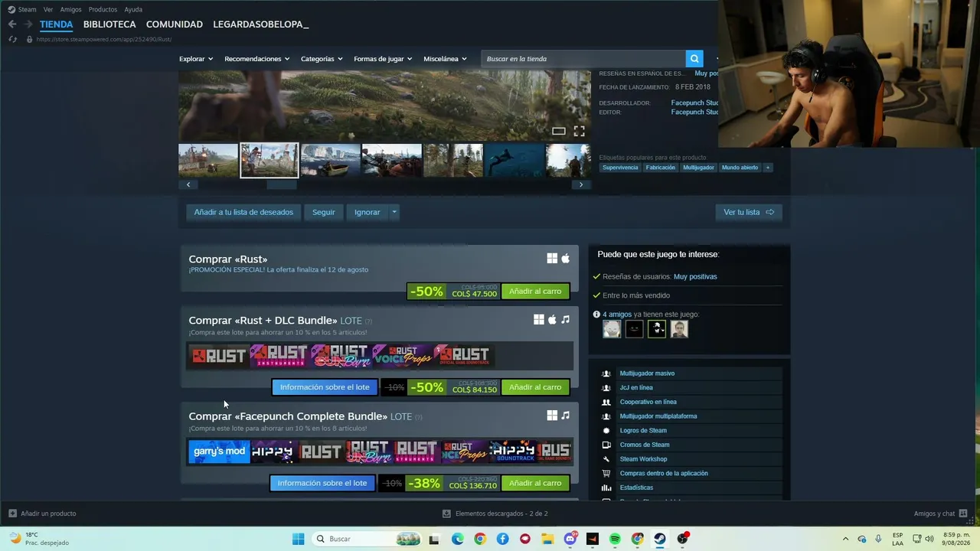This screenshot has height=551, width=980.
Task: Click the Amigos y chat icon
Action: point(963,514)
